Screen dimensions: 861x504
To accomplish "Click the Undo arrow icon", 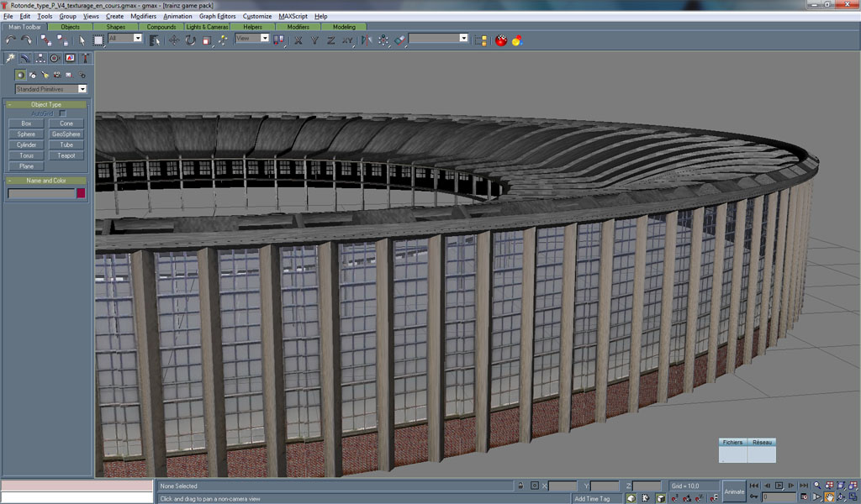I will pos(10,39).
